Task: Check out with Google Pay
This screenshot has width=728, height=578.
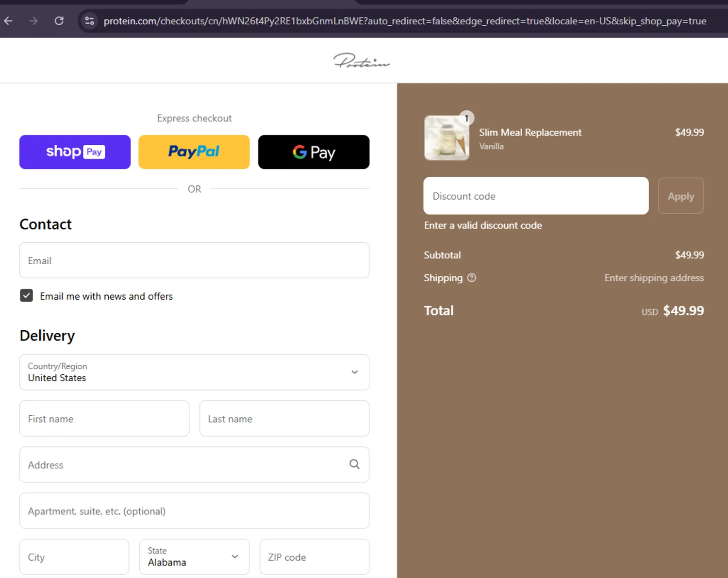Action: (314, 152)
